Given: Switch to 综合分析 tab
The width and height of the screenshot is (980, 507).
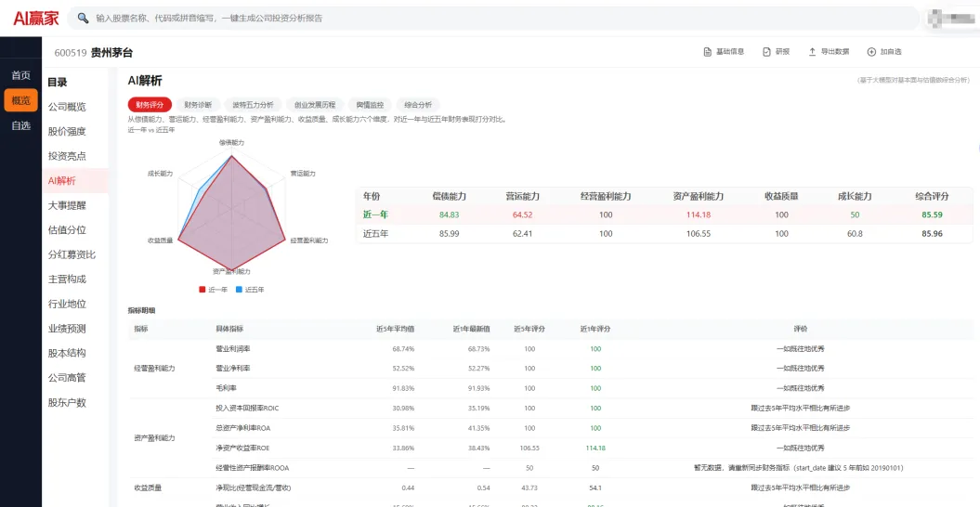Looking at the screenshot, I should coord(418,105).
